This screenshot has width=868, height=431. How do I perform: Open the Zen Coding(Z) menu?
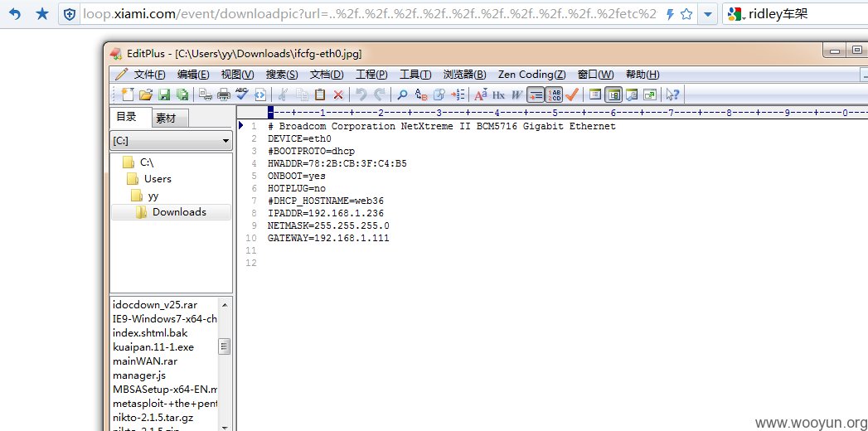(532, 75)
